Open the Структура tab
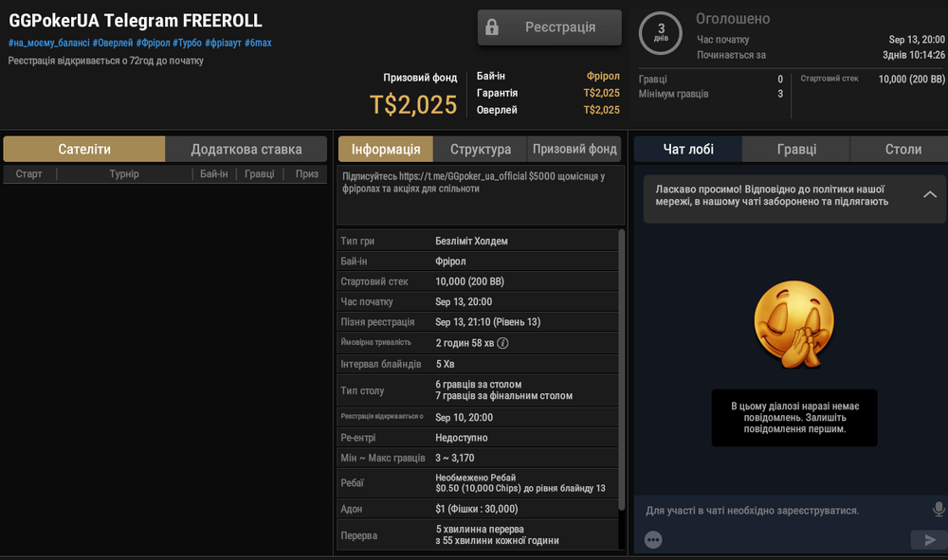Viewport: 948px width, 560px height. 481,149
